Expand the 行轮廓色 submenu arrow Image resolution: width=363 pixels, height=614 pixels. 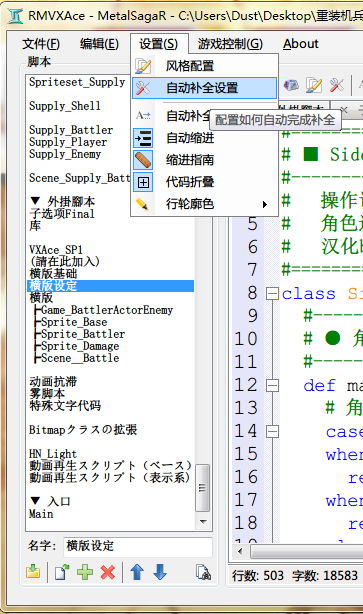click(265, 204)
